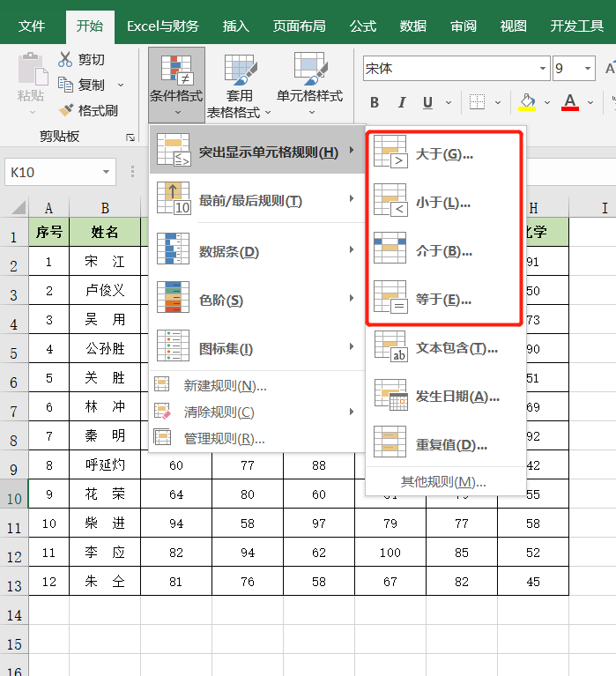Switch to the 数据 tab
The height and width of the screenshot is (676, 616).
pyautogui.click(x=413, y=26)
